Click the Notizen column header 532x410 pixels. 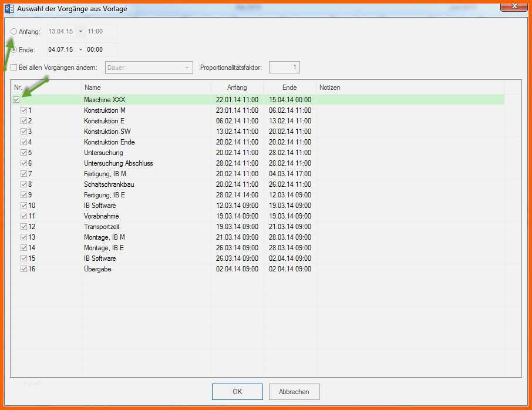click(410, 88)
